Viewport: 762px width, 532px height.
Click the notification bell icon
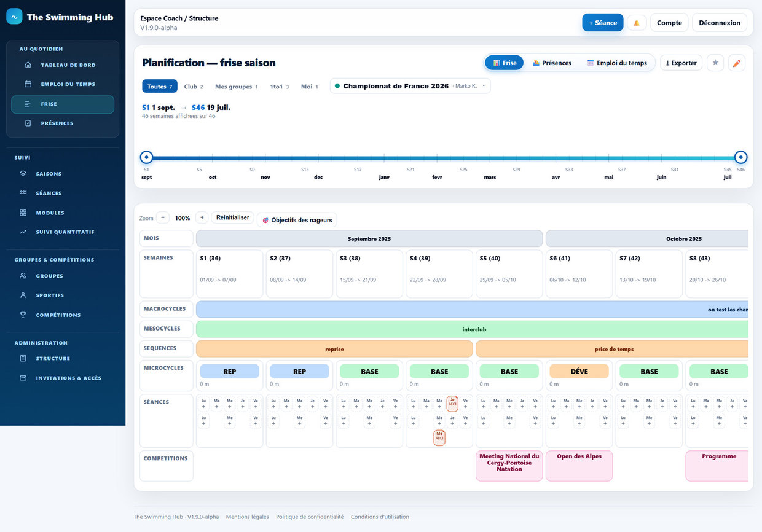(637, 23)
